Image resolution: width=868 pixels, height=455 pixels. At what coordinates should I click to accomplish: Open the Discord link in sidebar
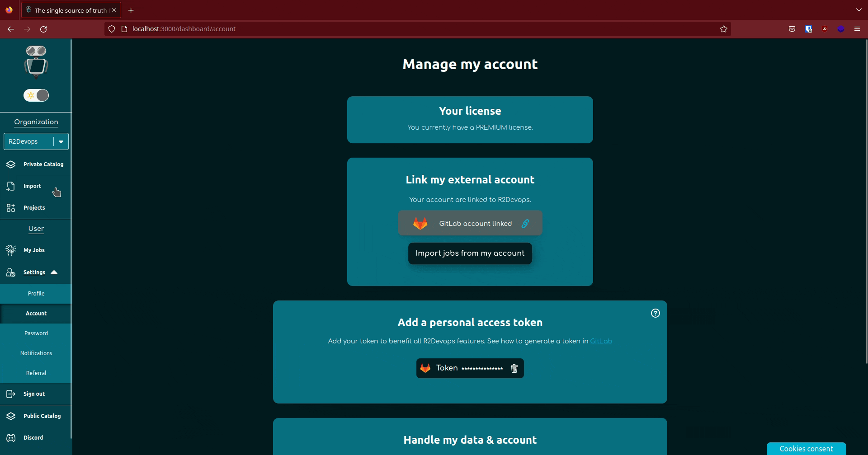point(33,438)
